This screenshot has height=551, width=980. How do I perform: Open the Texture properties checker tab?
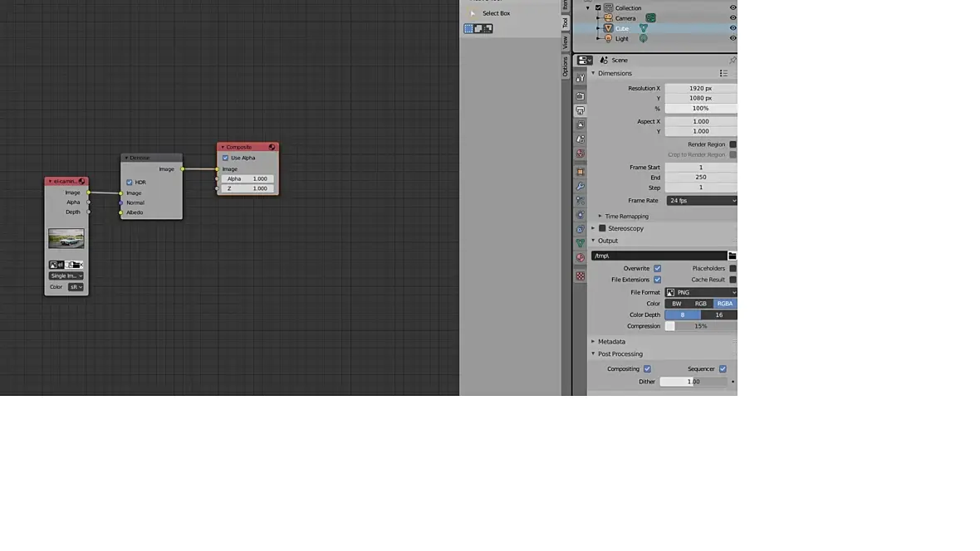point(581,275)
